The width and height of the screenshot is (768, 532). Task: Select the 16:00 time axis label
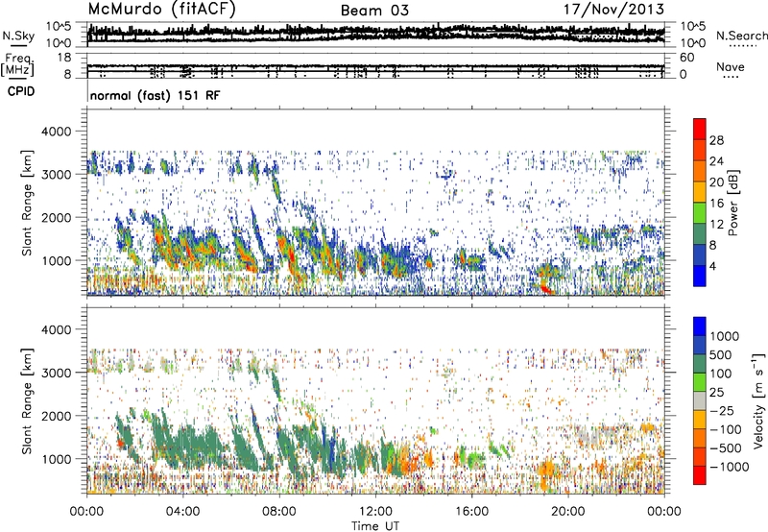(471, 512)
